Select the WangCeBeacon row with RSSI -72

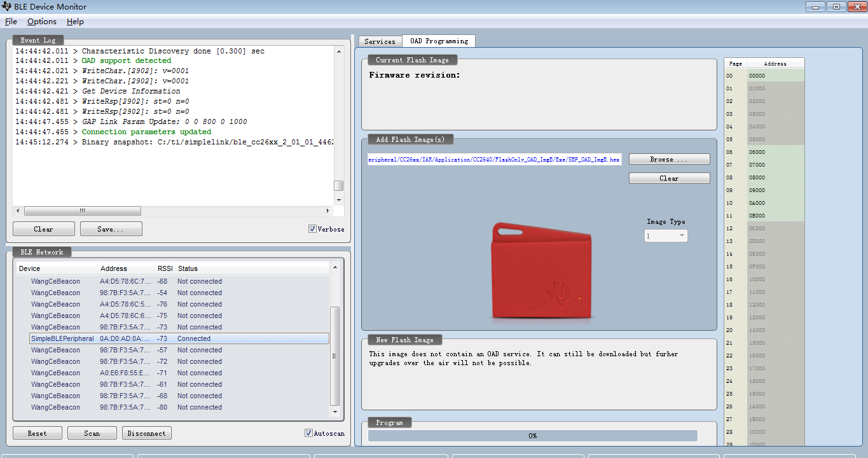coord(179,361)
